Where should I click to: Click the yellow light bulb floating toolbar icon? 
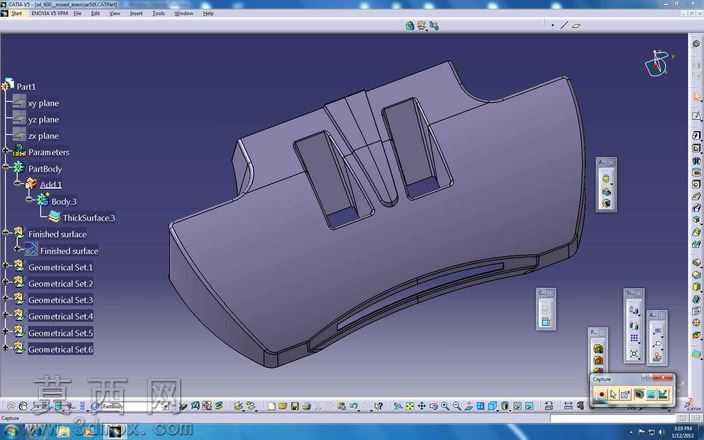(606, 179)
